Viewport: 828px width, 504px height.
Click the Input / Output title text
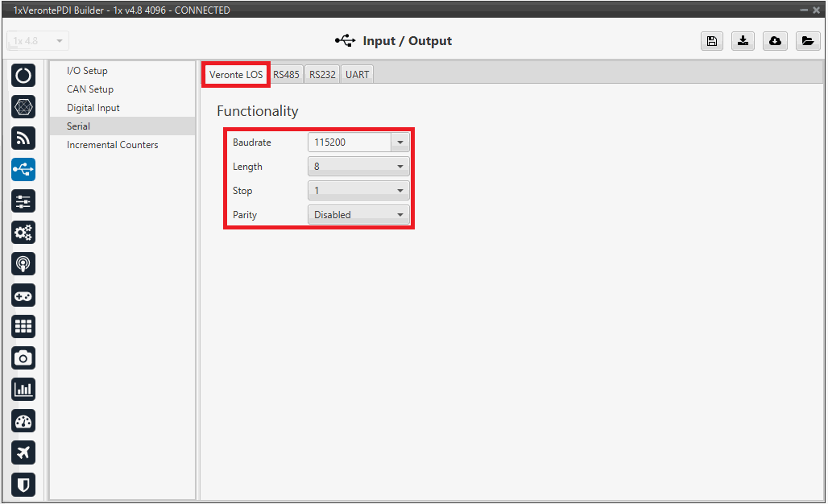[407, 41]
